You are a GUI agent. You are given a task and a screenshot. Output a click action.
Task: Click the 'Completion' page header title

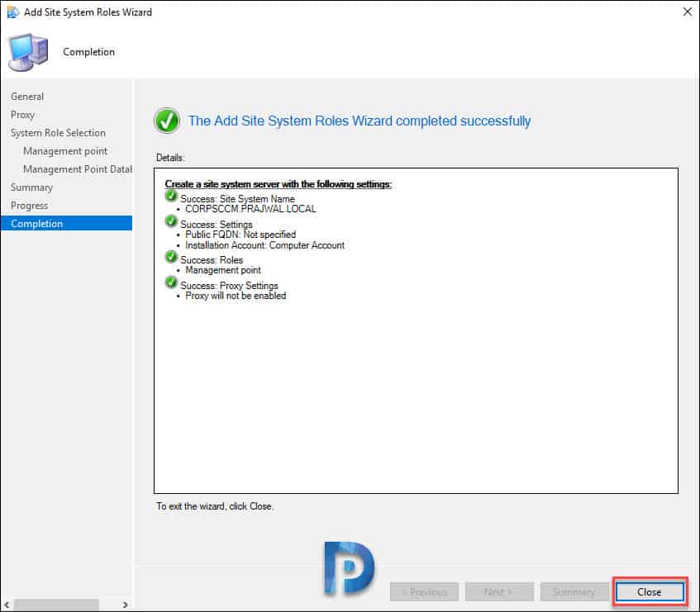[x=88, y=52]
